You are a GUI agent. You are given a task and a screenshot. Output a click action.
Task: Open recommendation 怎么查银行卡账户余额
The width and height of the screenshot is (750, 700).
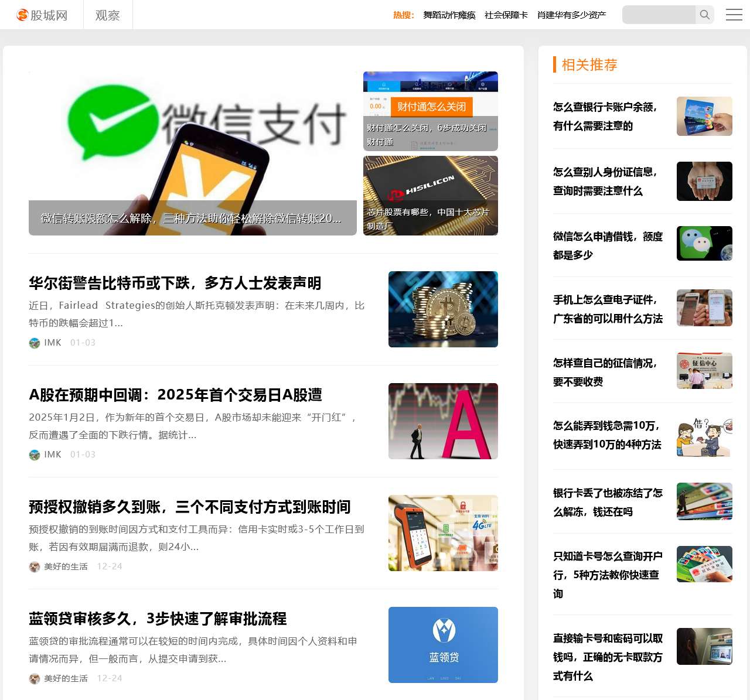point(605,117)
